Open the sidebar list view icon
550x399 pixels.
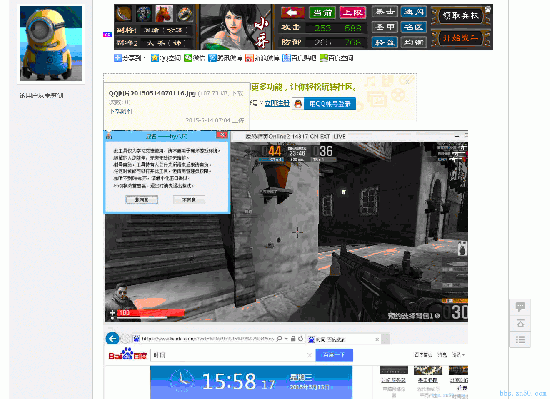[x=520, y=339]
